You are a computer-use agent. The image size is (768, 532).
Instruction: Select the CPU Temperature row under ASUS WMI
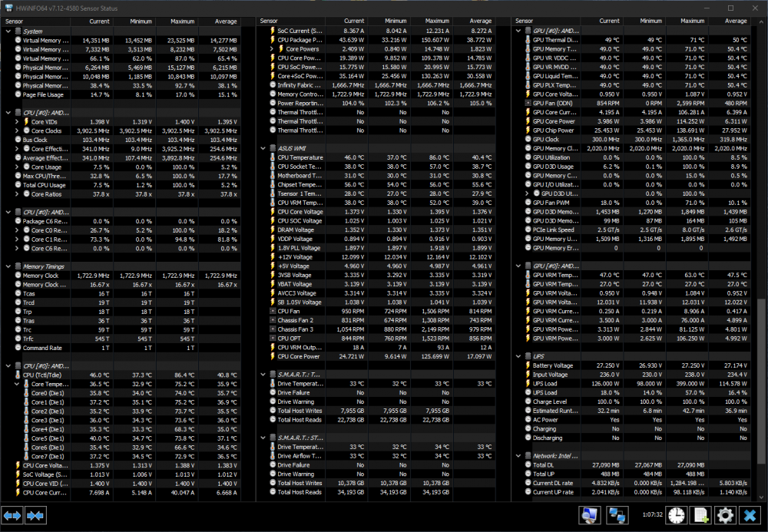298,157
